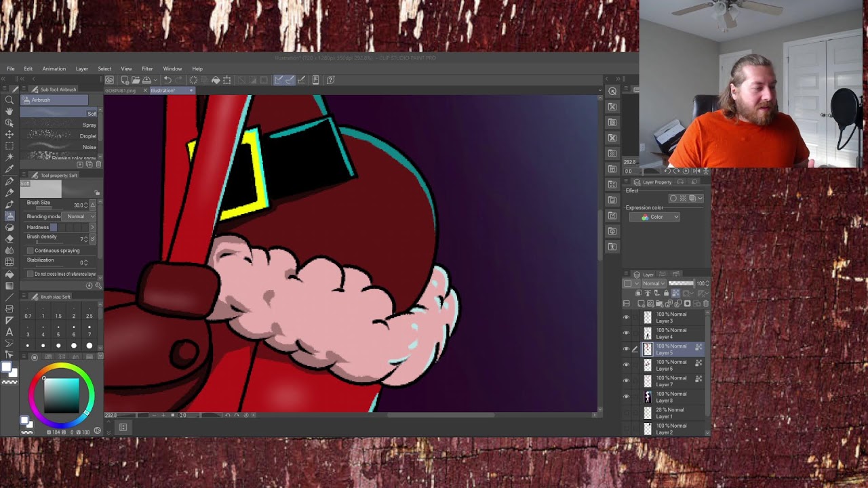Open the Filter menu

(147, 68)
